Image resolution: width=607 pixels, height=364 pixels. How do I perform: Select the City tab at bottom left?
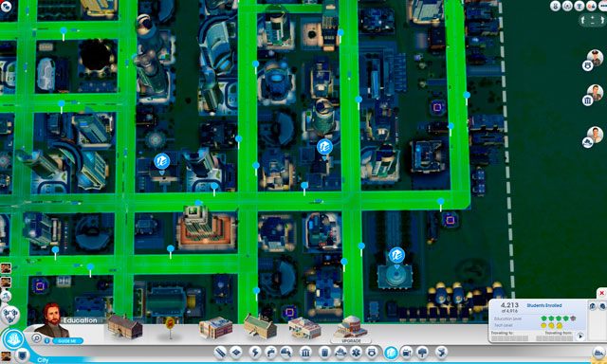[x=43, y=360]
